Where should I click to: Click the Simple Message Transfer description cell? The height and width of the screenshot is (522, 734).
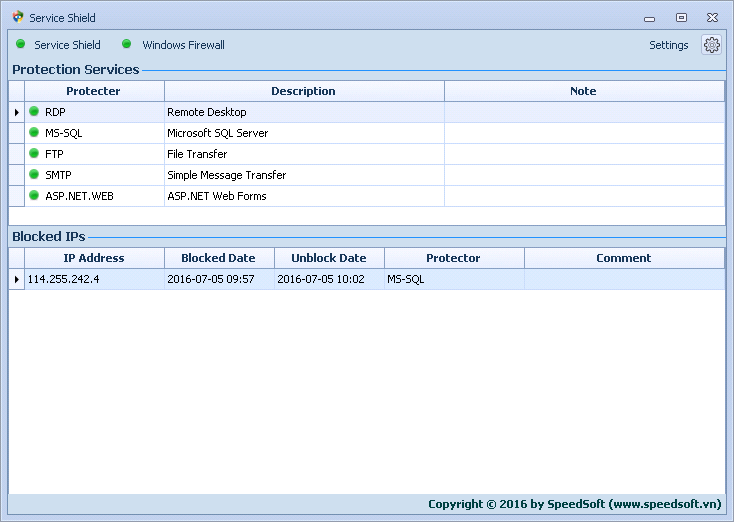coord(304,175)
